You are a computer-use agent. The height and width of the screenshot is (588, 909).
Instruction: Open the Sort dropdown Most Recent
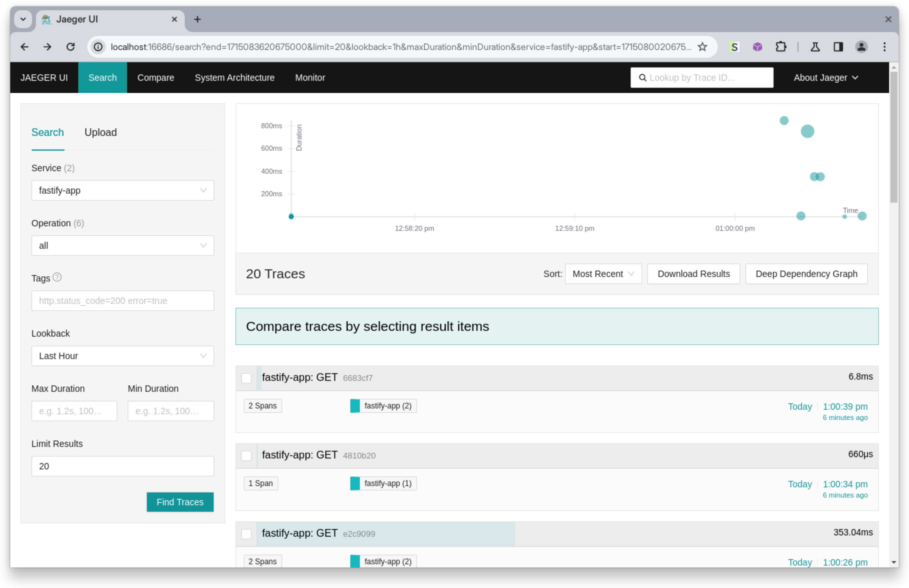[603, 274]
